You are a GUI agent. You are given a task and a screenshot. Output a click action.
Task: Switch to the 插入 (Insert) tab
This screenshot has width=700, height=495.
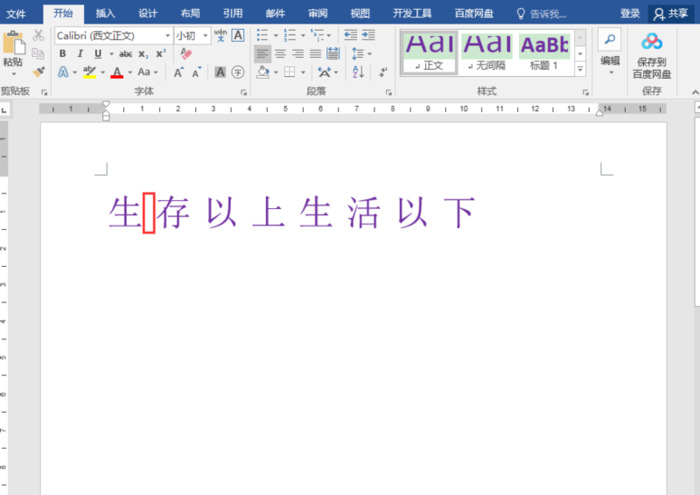[x=105, y=13]
